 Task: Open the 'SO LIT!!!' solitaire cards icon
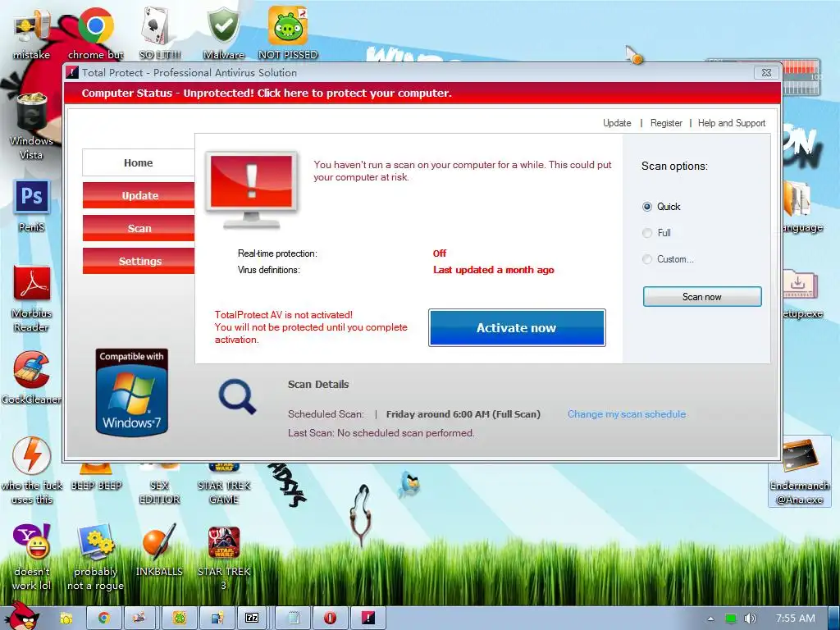(x=160, y=32)
